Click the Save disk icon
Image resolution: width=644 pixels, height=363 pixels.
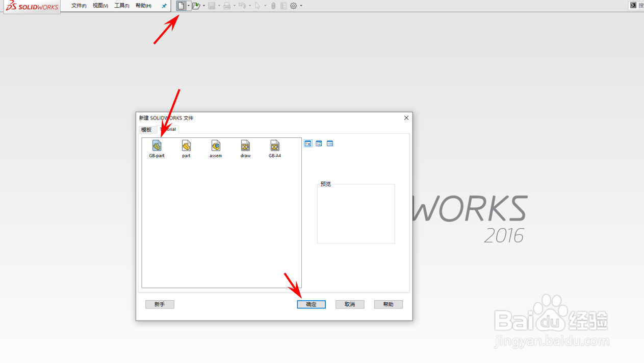click(212, 6)
